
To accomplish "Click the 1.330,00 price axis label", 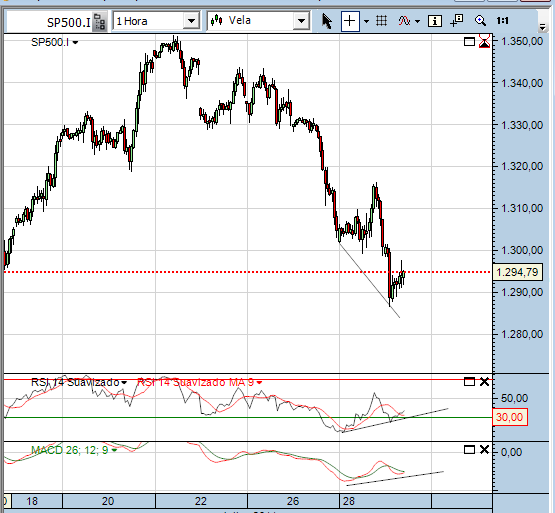I will (522, 125).
